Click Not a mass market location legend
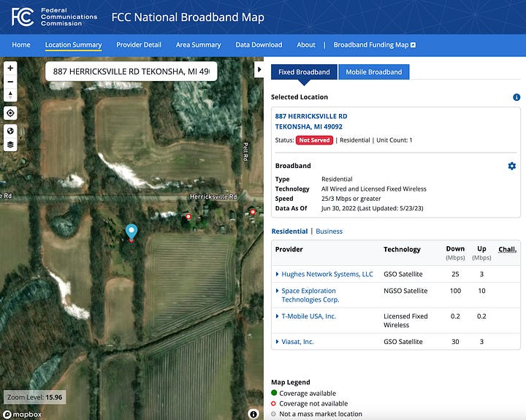The width and height of the screenshot is (526, 420). (316, 414)
